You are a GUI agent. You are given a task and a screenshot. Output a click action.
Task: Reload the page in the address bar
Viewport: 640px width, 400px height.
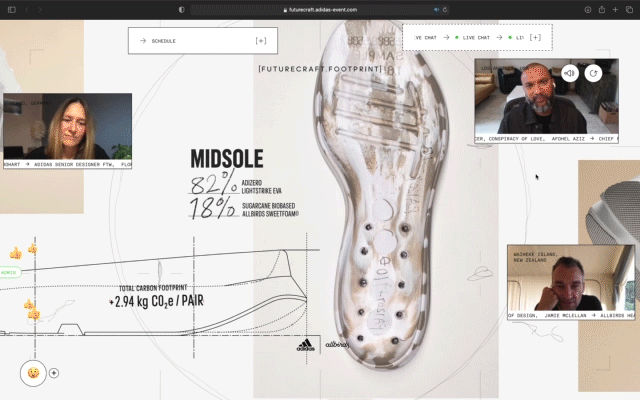[445, 9]
